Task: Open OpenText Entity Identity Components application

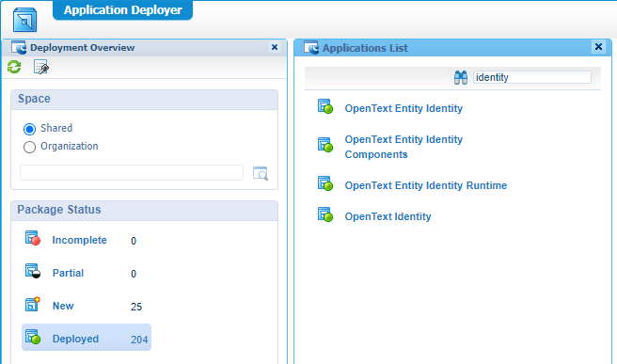Action: pos(403,147)
